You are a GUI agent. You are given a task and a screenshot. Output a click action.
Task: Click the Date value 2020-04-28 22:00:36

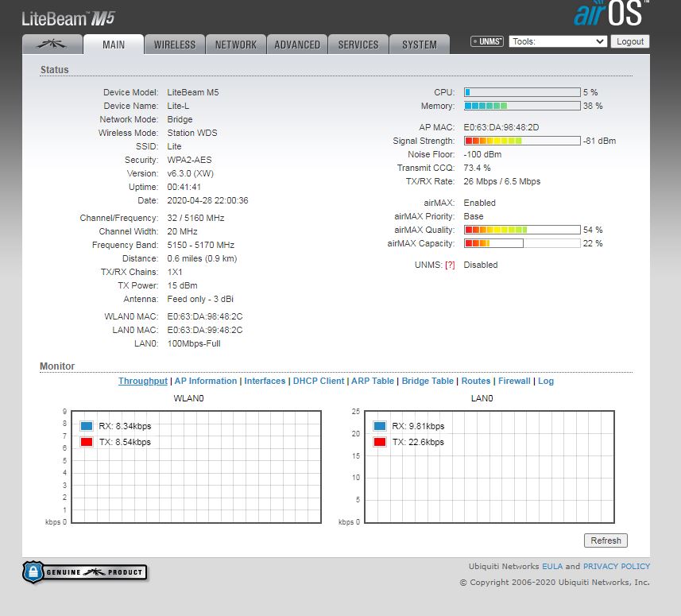(x=207, y=201)
